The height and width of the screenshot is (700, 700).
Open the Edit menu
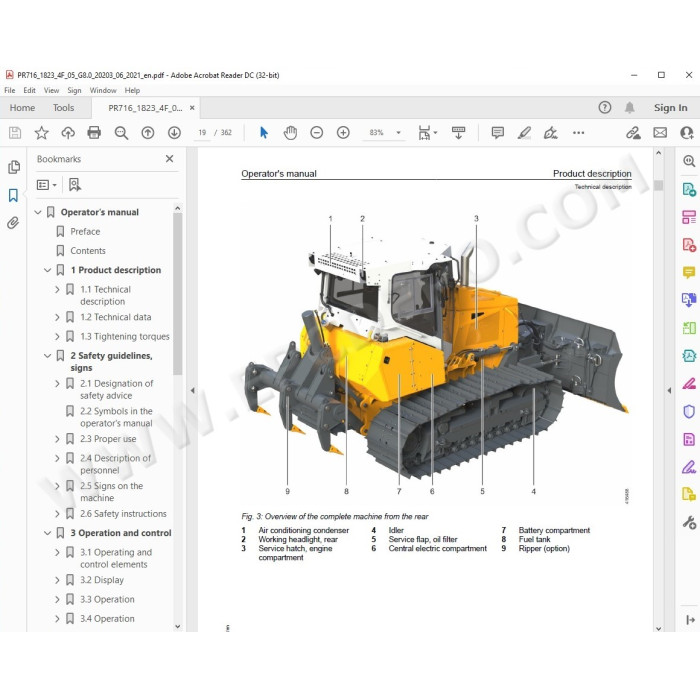point(29,90)
